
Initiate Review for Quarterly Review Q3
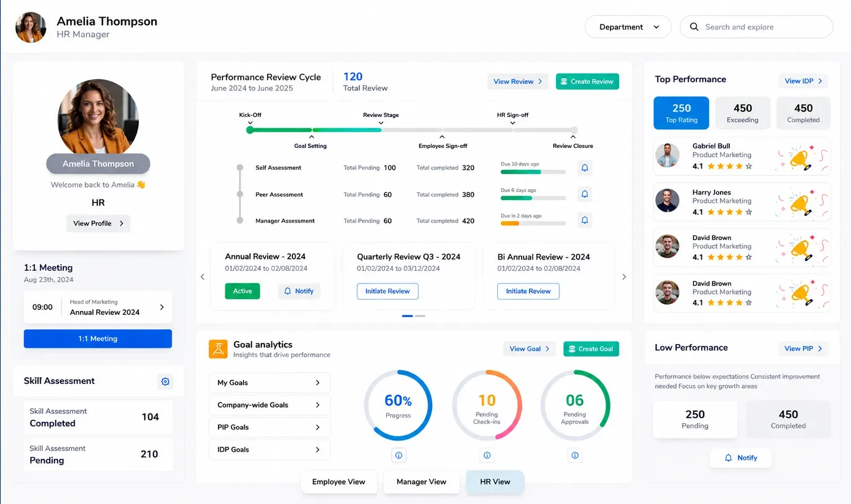pyautogui.click(x=387, y=291)
